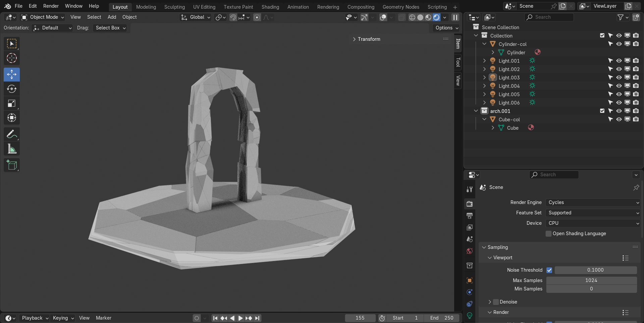Switch to the Shading workspace tab

270,7
